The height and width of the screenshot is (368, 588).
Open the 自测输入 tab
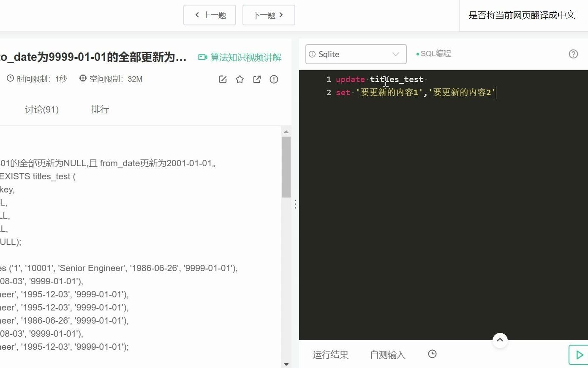coord(388,354)
